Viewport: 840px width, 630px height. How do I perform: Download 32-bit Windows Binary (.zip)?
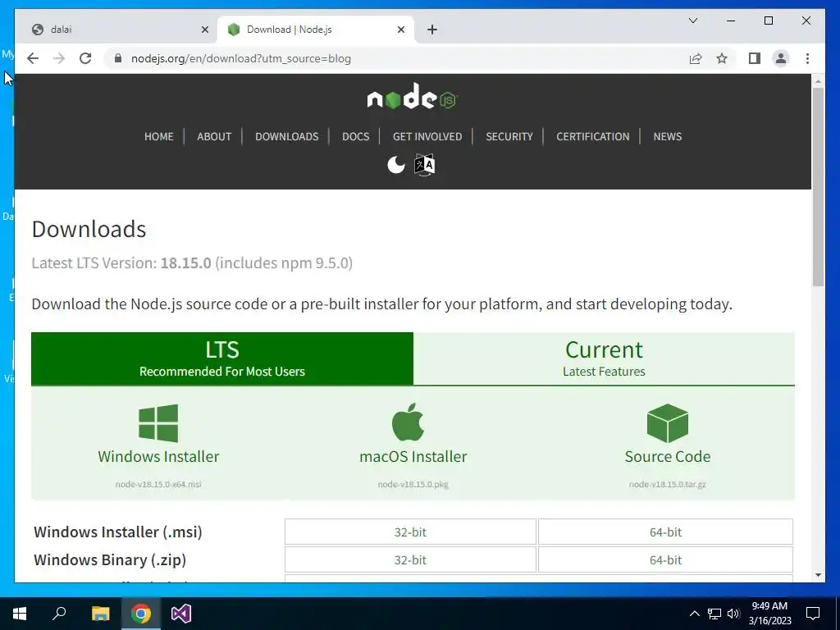click(x=410, y=559)
